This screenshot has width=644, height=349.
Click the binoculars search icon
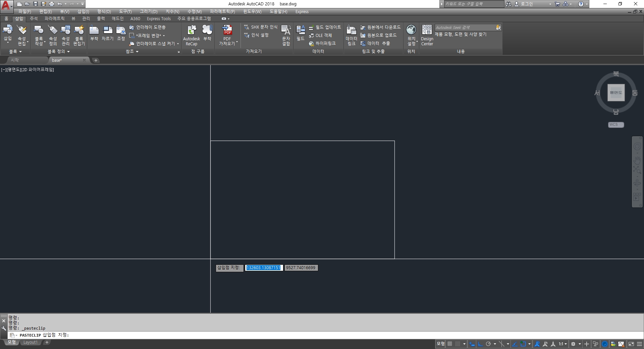508,4
